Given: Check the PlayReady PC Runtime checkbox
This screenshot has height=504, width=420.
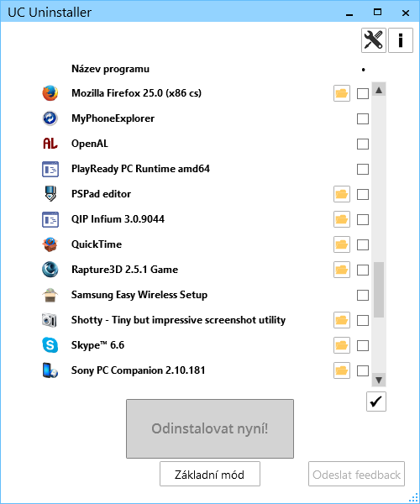Looking at the screenshot, I should click(363, 169).
